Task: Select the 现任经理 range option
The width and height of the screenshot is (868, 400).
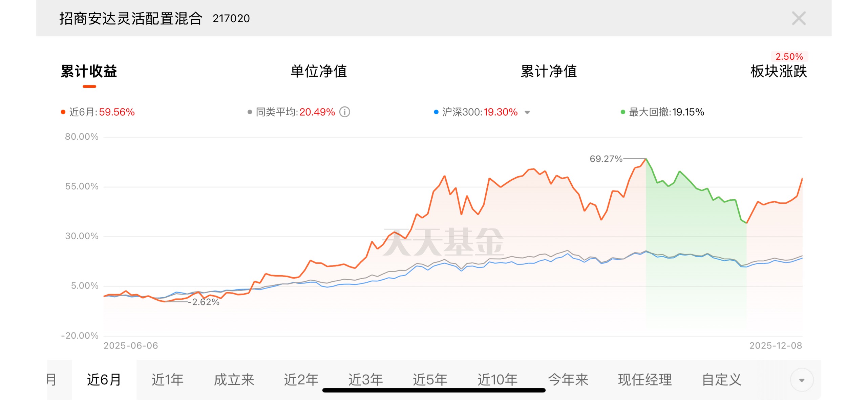Action: [644, 380]
